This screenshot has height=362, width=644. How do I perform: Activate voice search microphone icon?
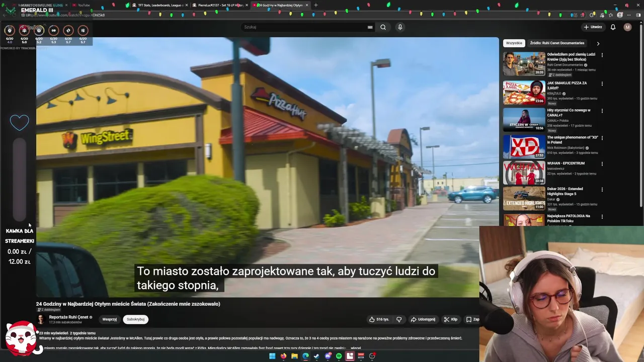point(400,27)
